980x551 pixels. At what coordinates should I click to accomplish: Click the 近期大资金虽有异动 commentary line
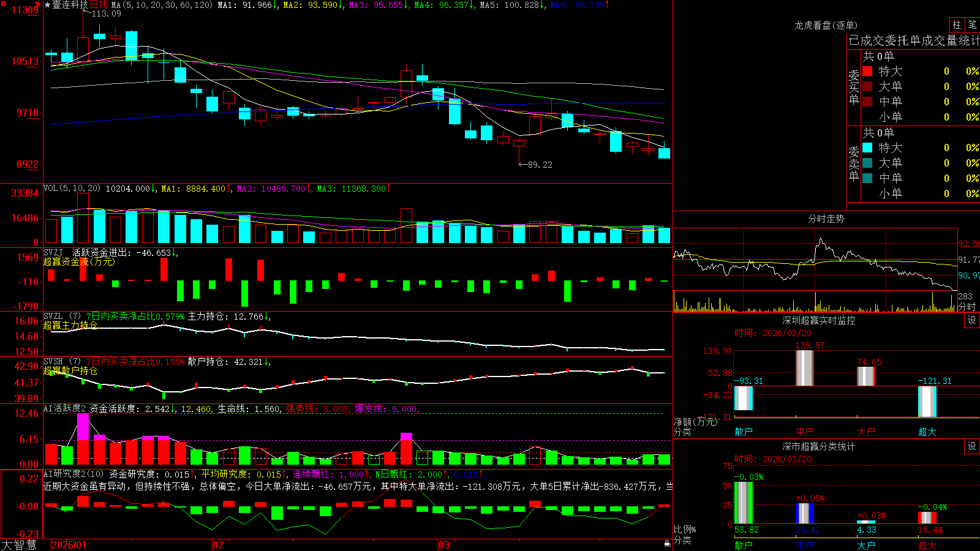click(x=358, y=486)
